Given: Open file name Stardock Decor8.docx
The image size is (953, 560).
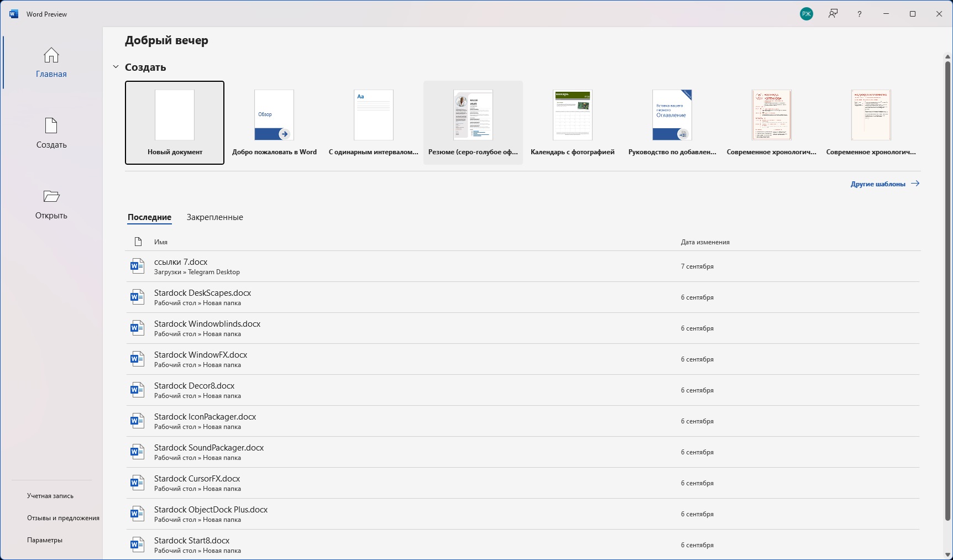Looking at the screenshot, I should tap(195, 386).
